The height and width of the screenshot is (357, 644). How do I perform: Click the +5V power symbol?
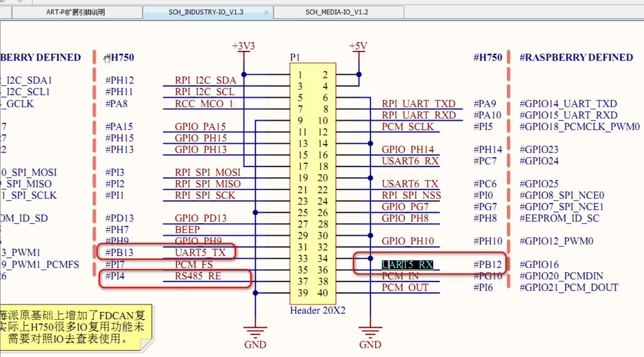tap(358, 46)
